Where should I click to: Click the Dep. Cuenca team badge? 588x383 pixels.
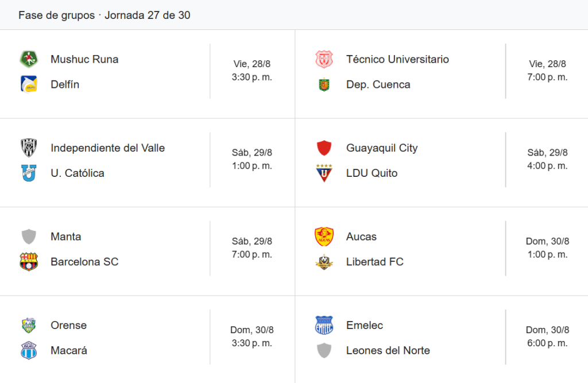point(324,84)
